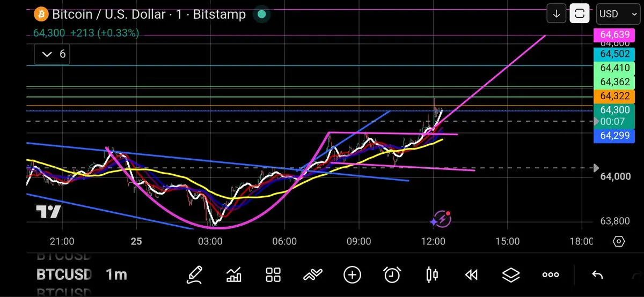Tap the lightning flash idea icon on chart

click(x=441, y=218)
